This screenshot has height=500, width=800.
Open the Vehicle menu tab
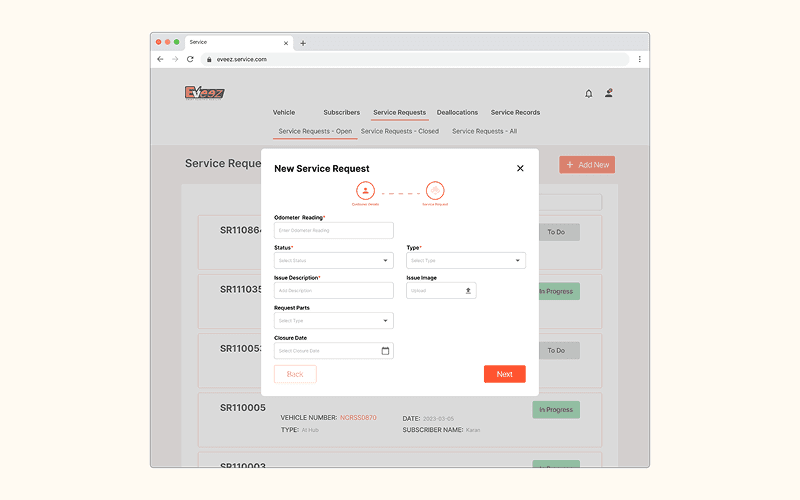(284, 112)
